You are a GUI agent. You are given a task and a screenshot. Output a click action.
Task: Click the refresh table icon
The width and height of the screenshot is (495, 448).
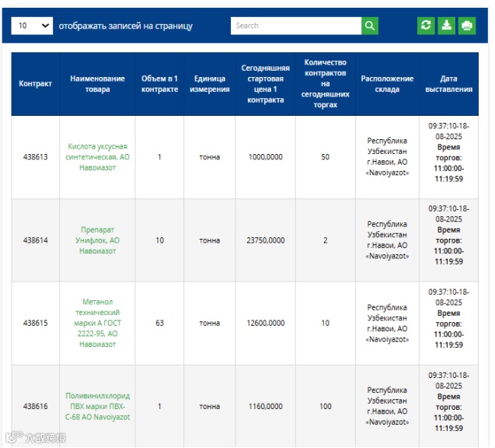[x=426, y=26]
